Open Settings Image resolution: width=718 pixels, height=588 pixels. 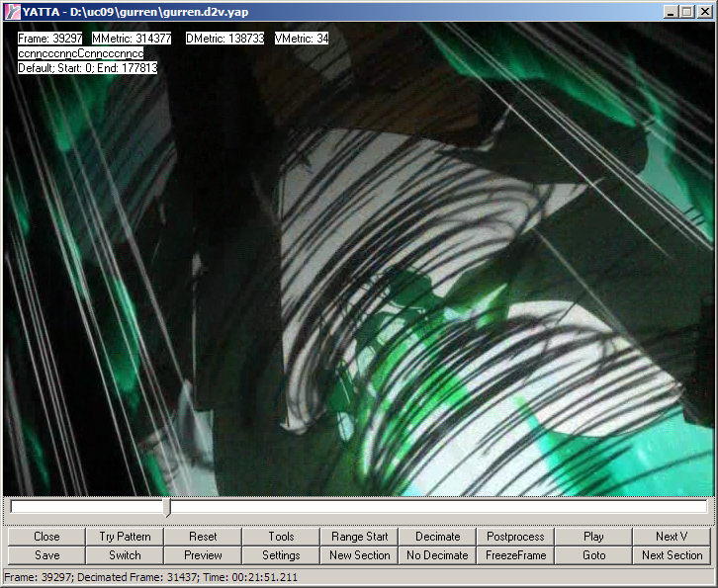[281, 555]
